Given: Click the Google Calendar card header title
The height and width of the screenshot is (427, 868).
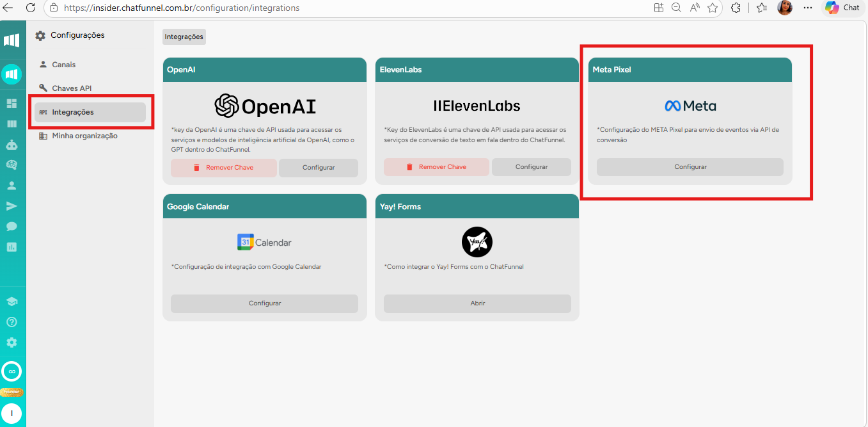Looking at the screenshot, I should [198, 207].
